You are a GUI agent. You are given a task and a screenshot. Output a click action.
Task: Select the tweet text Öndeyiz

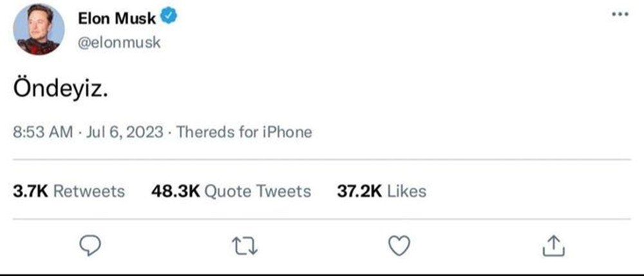click(61, 88)
